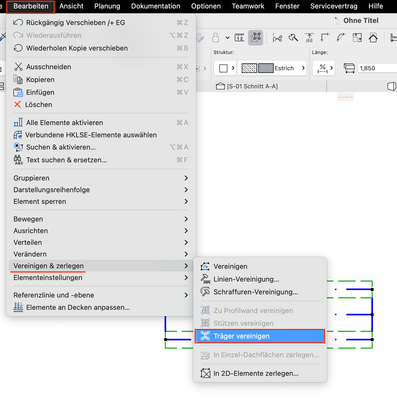This screenshot has width=397, height=400.
Task: Click the HKLSE pipe selection icon
Action: point(17,135)
